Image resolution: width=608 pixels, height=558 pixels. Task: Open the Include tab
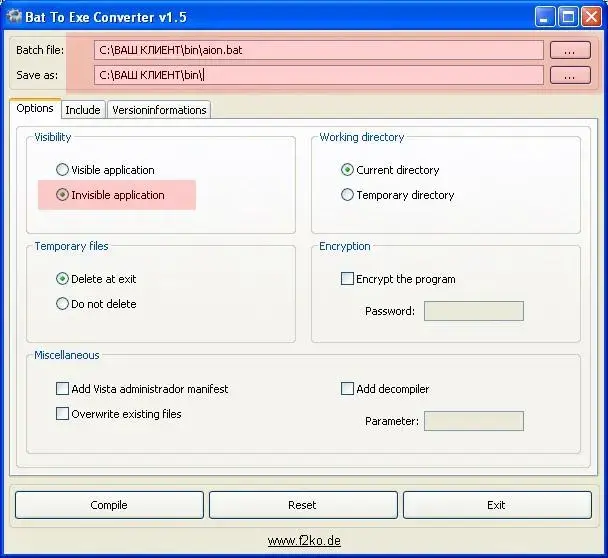83,110
